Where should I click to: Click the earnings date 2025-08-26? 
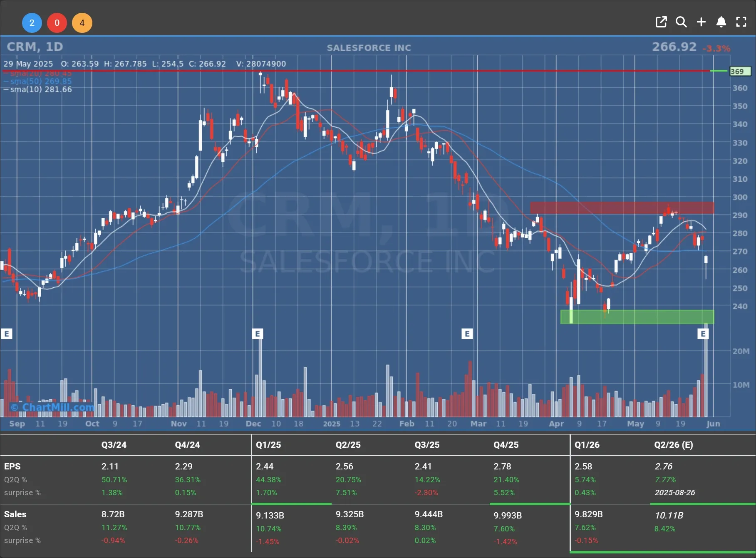pos(675,492)
